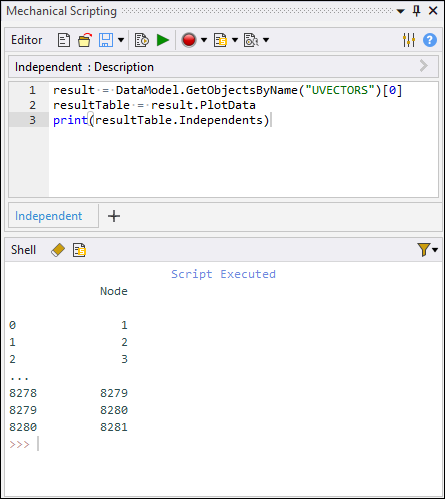
Task: Start recording with the red record button
Action: (189, 40)
